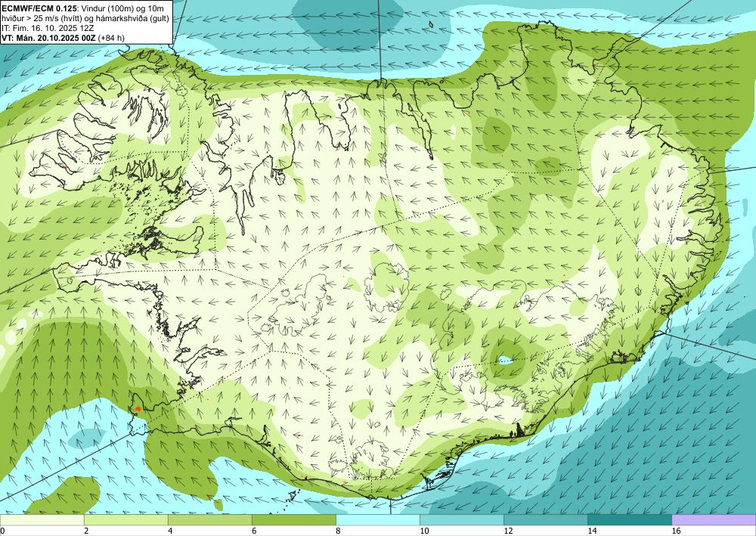756x536 pixels.
Task: Click the legend label '12'
Action: [508, 531]
